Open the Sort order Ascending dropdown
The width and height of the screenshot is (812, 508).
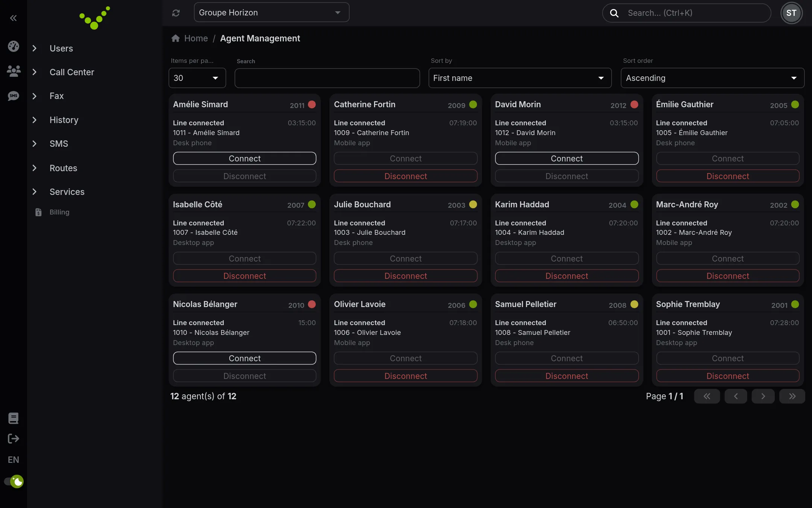tap(712, 78)
